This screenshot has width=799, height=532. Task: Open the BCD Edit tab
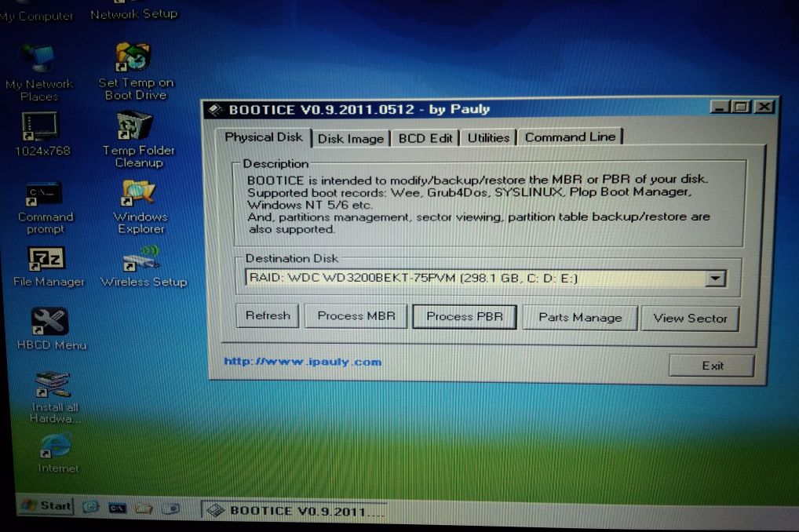click(x=425, y=138)
